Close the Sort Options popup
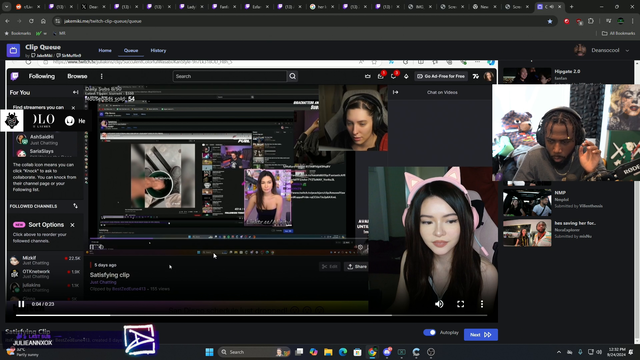 pyautogui.click(x=72, y=225)
